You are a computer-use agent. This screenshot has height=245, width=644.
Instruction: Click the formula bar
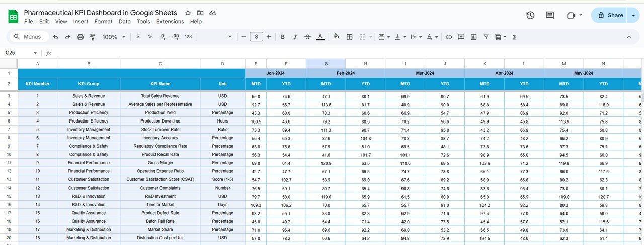[x=347, y=53]
